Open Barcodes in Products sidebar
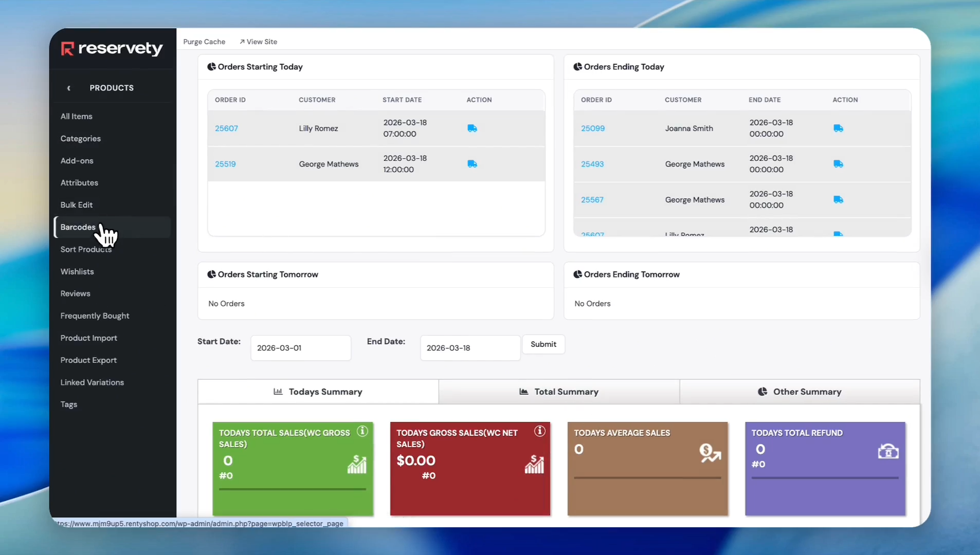The height and width of the screenshot is (555, 980). pos(78,227)
